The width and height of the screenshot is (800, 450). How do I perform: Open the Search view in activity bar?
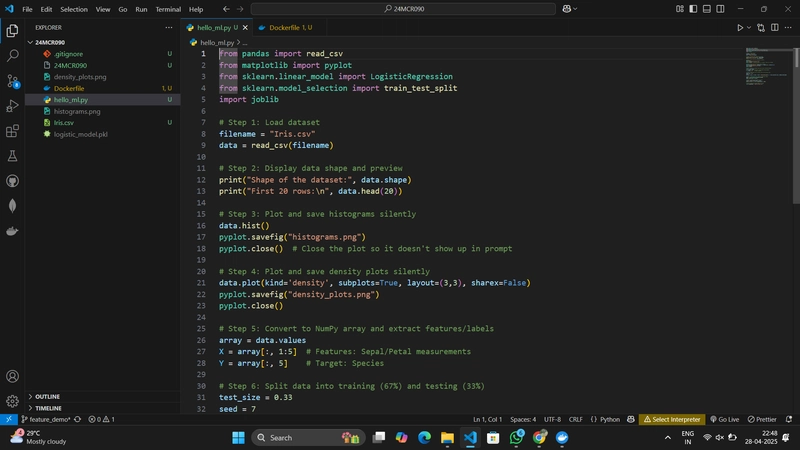tap(12, 55)
